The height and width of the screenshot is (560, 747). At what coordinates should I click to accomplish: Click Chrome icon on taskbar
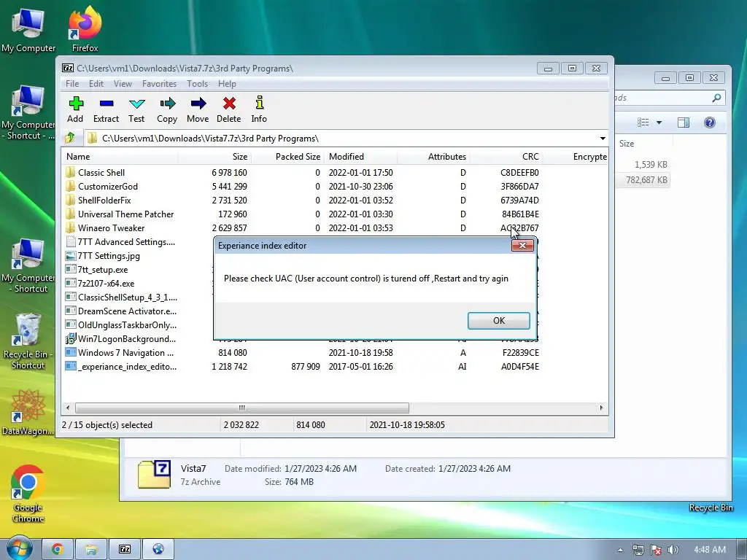pos(58,550)
